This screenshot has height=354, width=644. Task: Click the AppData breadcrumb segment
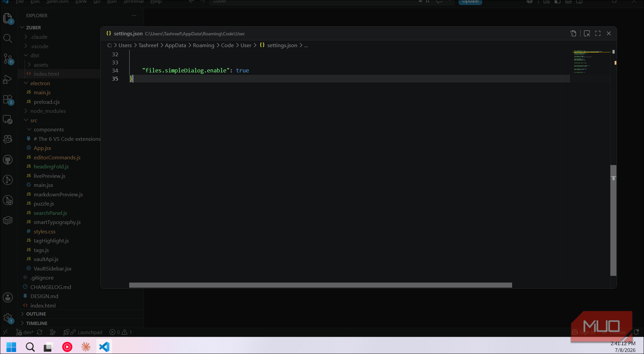[175, 45]
